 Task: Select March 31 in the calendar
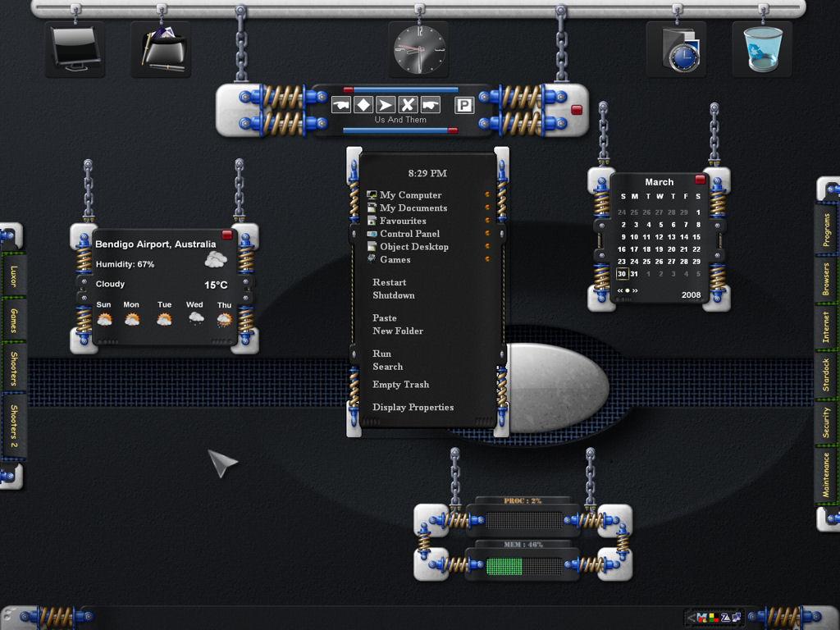634,274
